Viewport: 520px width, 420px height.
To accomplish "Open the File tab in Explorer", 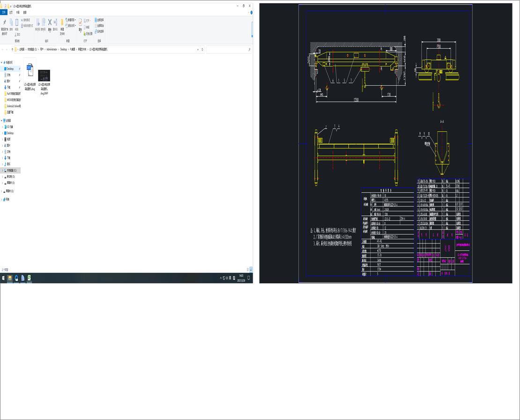I will point(4,12).
